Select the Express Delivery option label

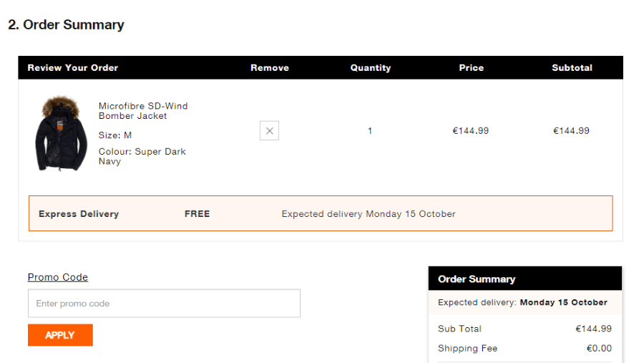[x=79, y=214]
